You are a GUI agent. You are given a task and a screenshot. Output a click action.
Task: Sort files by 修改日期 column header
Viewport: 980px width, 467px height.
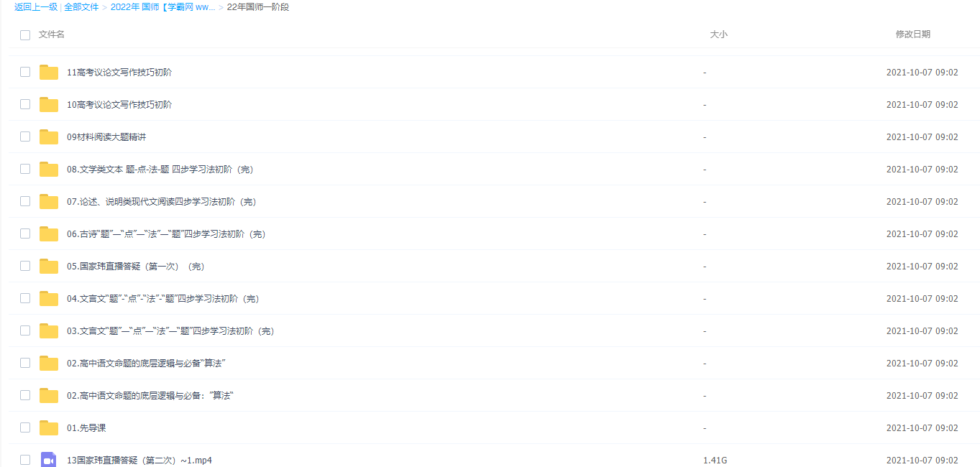tap(912, 34)
